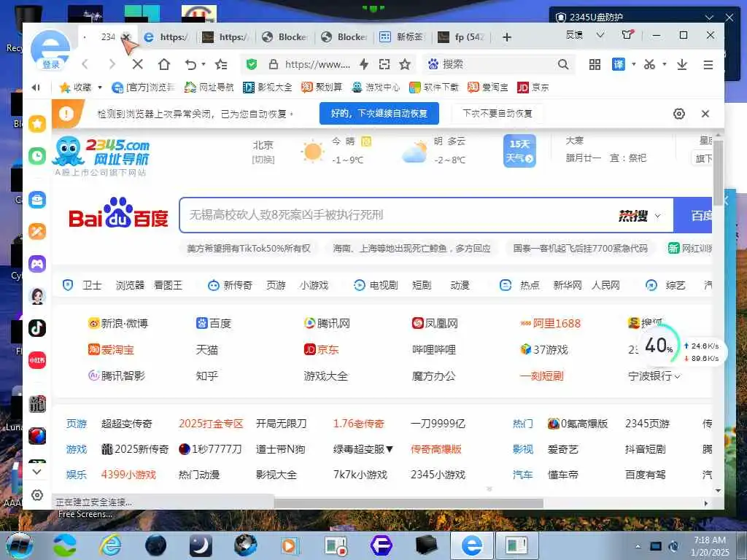
Task: Expand the scissors tool dropdown arrow
Action: (664, 64)
